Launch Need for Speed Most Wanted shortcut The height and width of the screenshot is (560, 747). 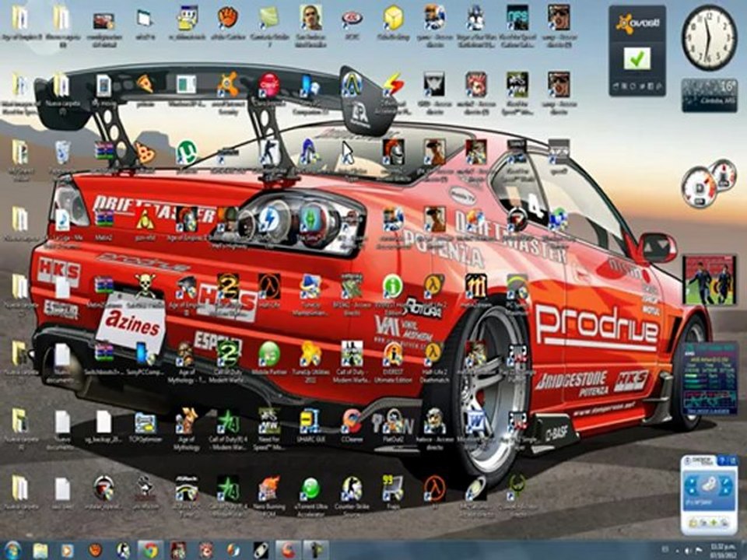click(269, 421)
